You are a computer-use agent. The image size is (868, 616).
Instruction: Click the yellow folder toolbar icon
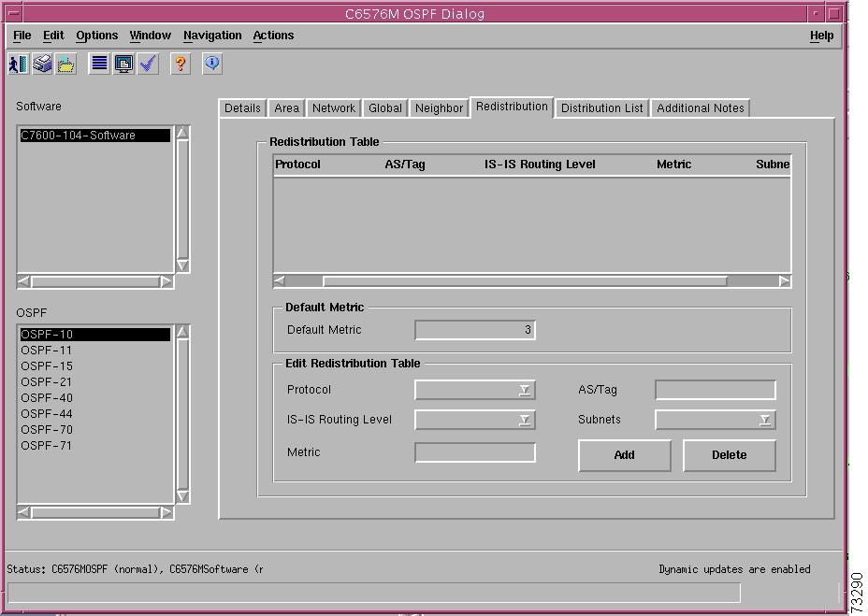tap(65, 64)
